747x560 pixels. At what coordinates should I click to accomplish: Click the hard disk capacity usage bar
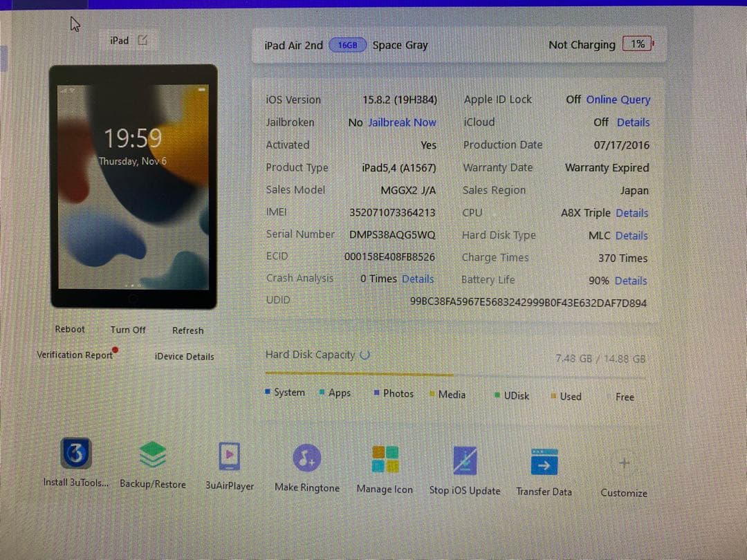point(455,375)
